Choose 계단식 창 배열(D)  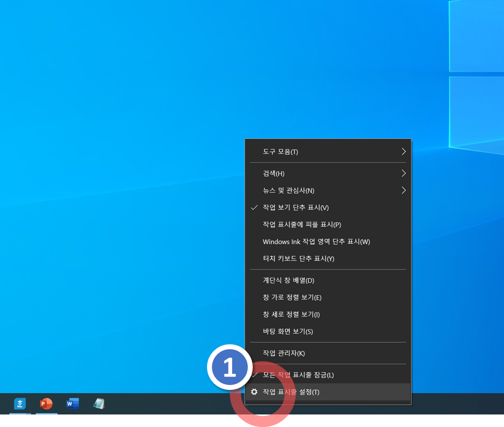click(328, 280)
